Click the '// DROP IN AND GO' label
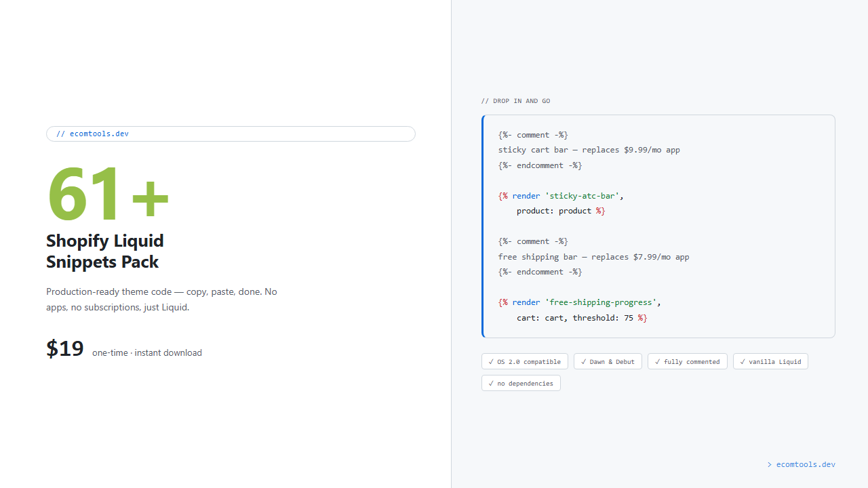The image size is (868, 488). pos(515,101)
